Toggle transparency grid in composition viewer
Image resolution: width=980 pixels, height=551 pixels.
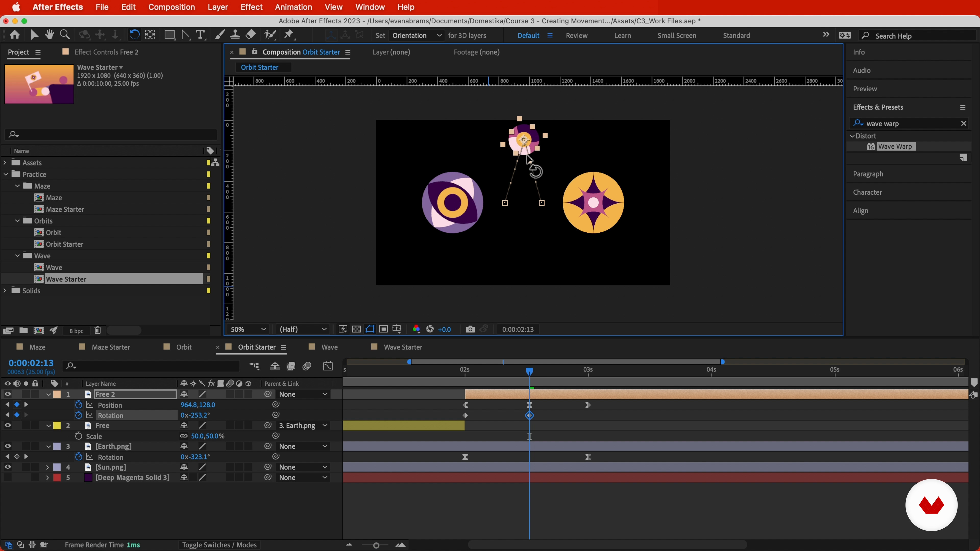pos(357,329)
